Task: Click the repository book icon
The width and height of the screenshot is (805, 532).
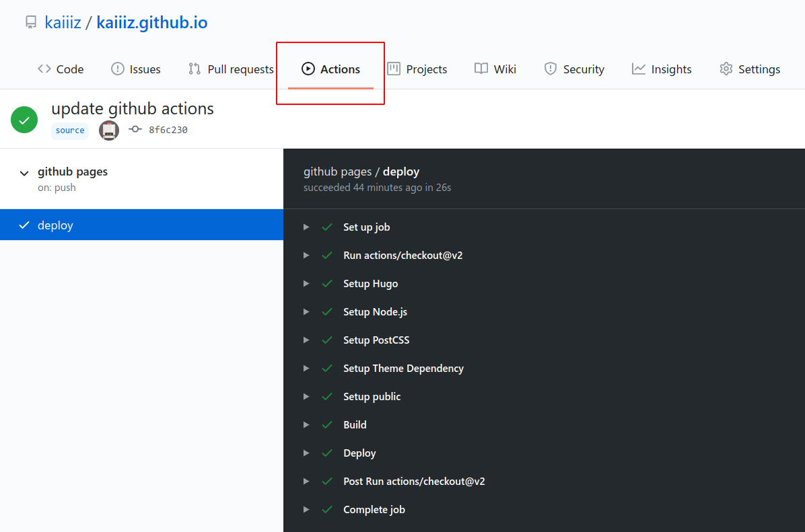Action: click(30, 23)
